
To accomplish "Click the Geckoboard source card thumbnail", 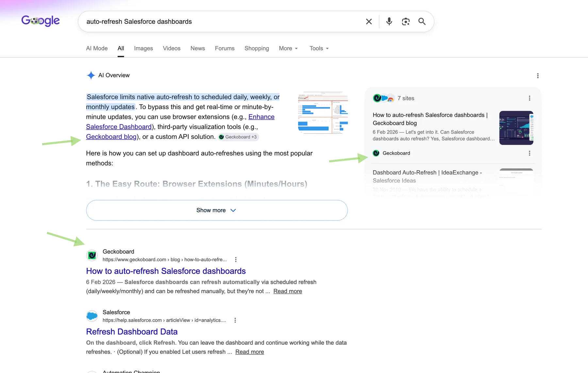I will [516, 128].
